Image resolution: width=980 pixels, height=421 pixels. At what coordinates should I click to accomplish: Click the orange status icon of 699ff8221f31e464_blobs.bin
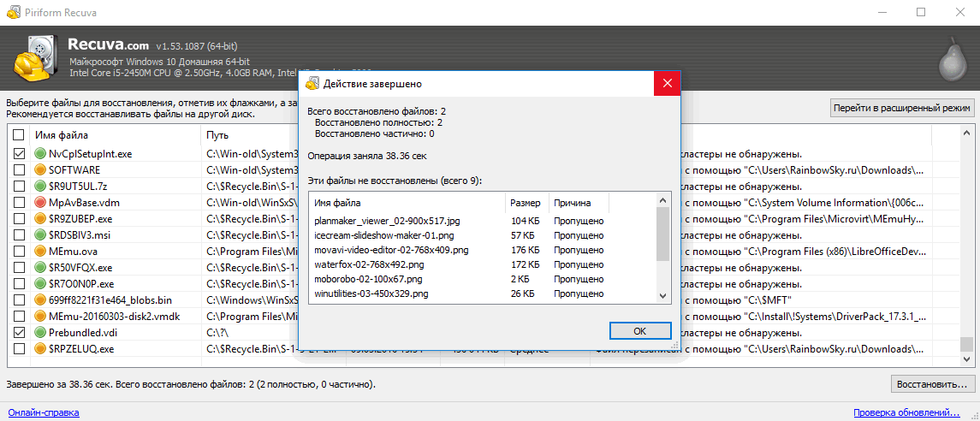pyautogui.click(x=40, y=299)
